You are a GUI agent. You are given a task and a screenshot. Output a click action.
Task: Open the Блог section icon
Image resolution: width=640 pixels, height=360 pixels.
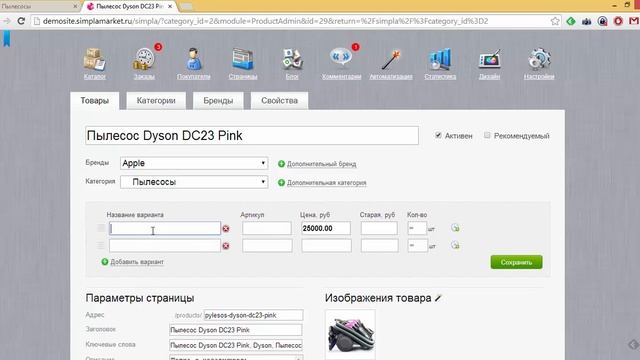292,59
